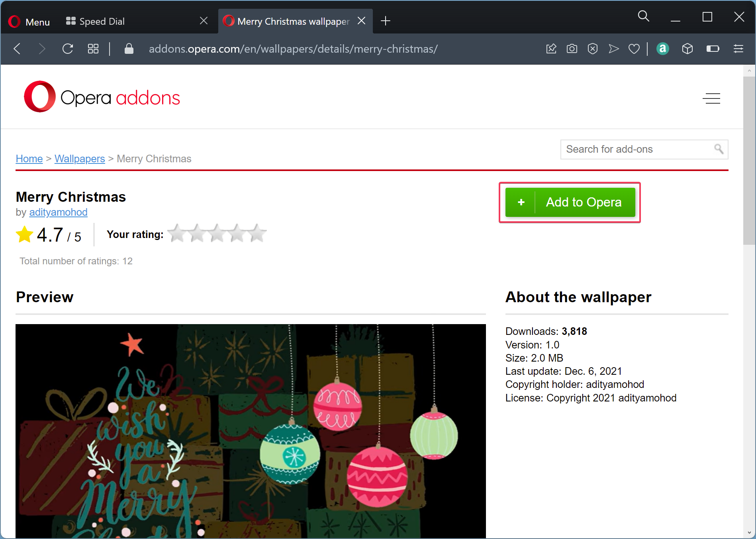Click the 'Copyright holder: adityamohod' text

574,384
